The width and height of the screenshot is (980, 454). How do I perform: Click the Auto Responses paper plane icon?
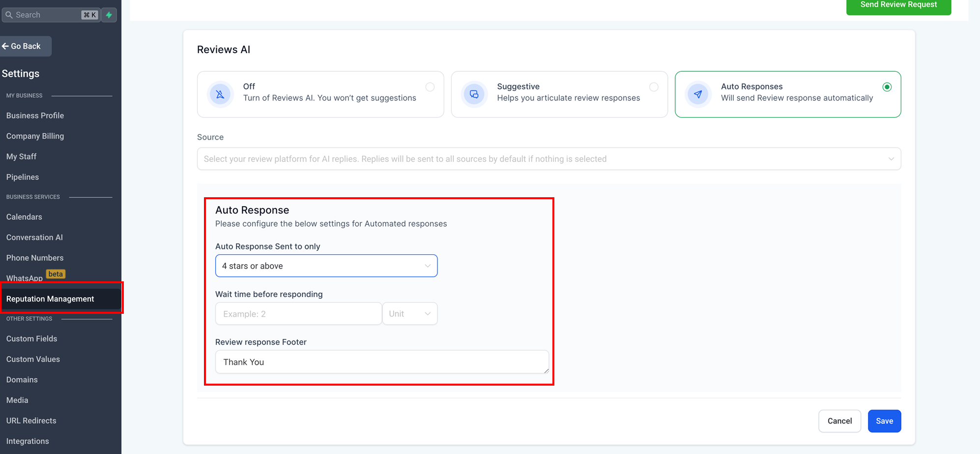pyautogui.click(x=698, y=94)
